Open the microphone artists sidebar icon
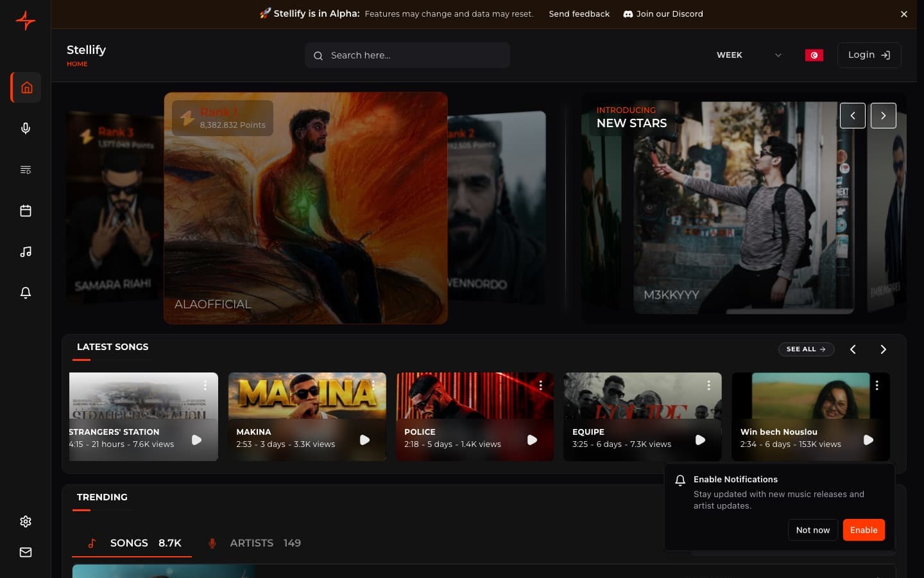 tap(26, 128)
